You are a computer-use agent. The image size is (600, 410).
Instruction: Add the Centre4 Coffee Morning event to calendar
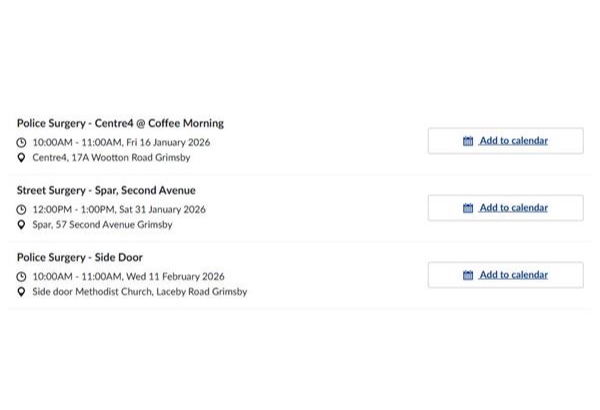[513, 141]
